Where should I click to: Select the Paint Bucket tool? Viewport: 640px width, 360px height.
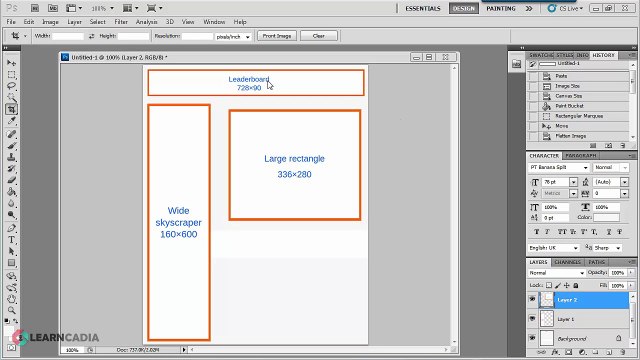11,191
